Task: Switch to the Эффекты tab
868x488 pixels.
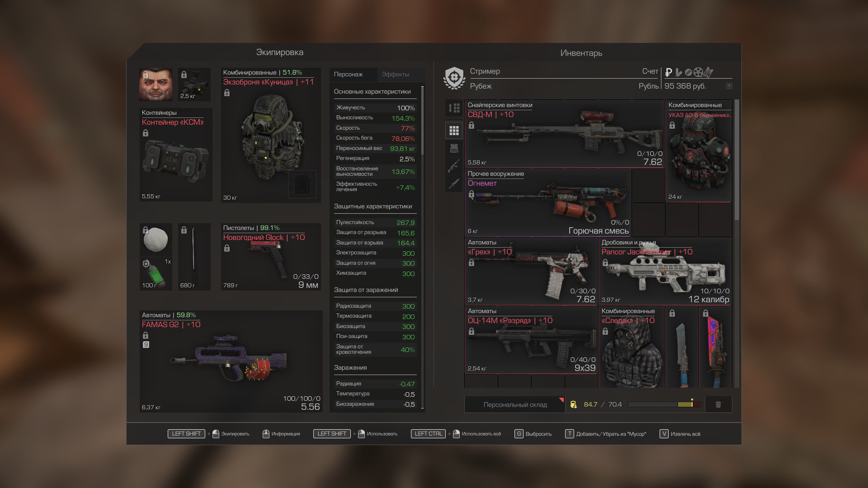Action: point(396,74)
